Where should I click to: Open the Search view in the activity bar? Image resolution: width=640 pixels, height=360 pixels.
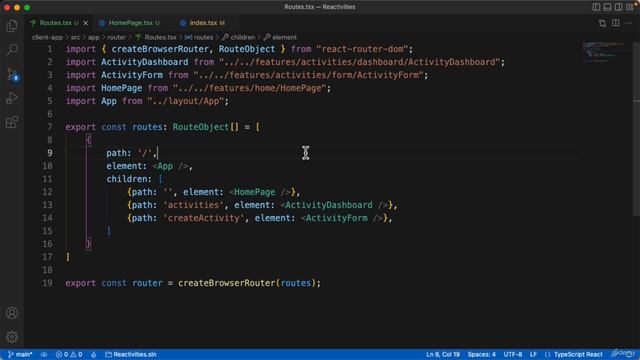[x=12, y=50]
